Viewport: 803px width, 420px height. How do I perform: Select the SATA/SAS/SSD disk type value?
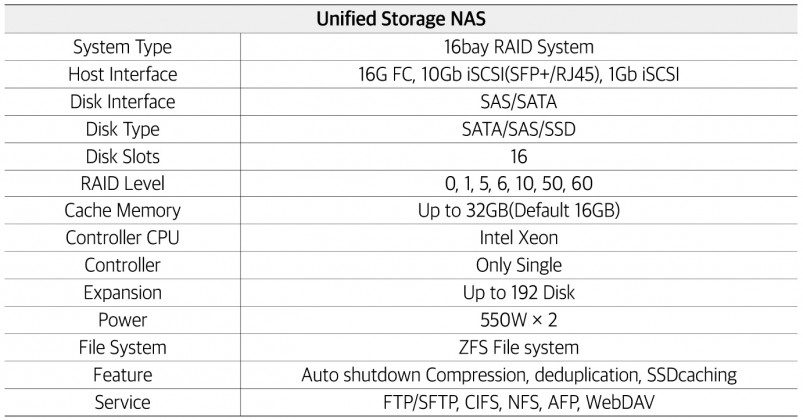pyautogui.click(x=518, y=129)
